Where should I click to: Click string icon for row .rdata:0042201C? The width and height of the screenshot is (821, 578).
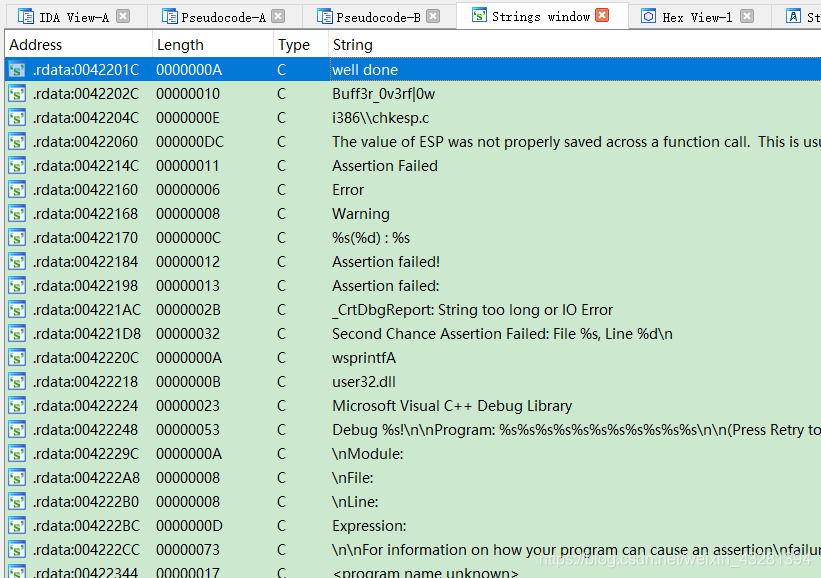pyautogui.click(x=17, y=70)
